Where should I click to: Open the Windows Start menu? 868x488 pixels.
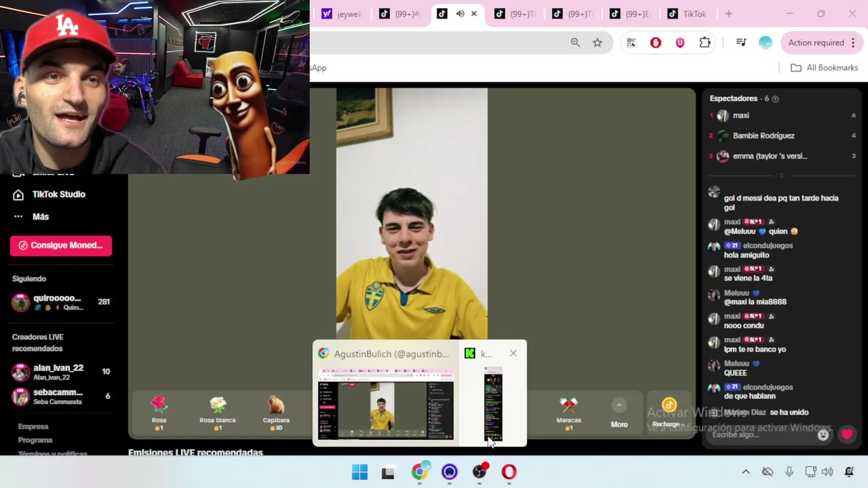point(359,472)
